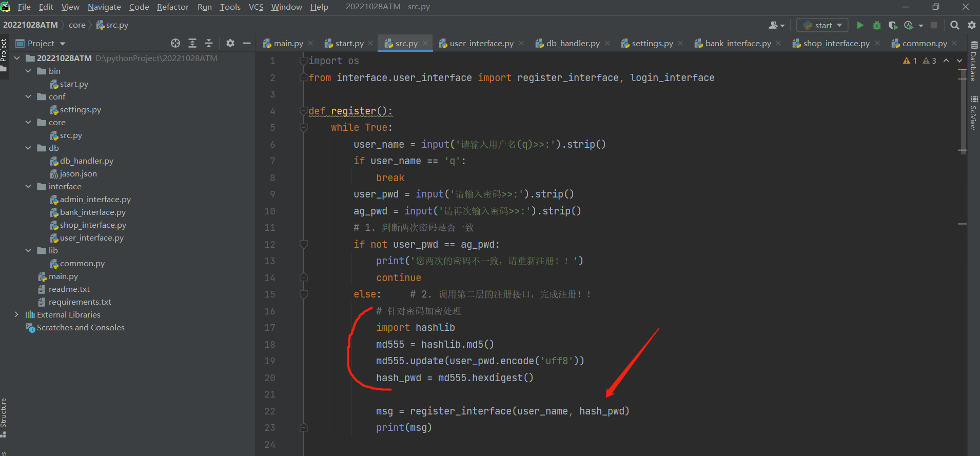Image resolution: width=980 pixels, height=456 pixels.
Task: Close the start.py editor tab
Action: point(371,44)
